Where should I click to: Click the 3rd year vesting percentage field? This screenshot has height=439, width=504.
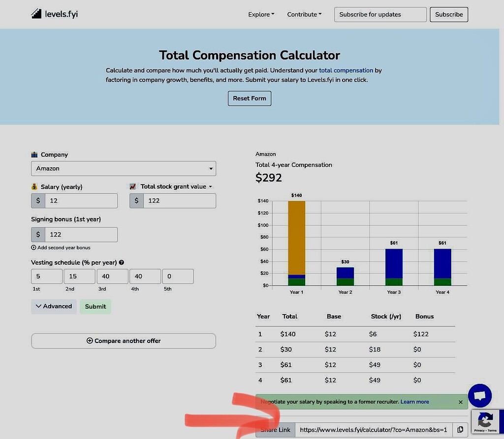(112, 276)
